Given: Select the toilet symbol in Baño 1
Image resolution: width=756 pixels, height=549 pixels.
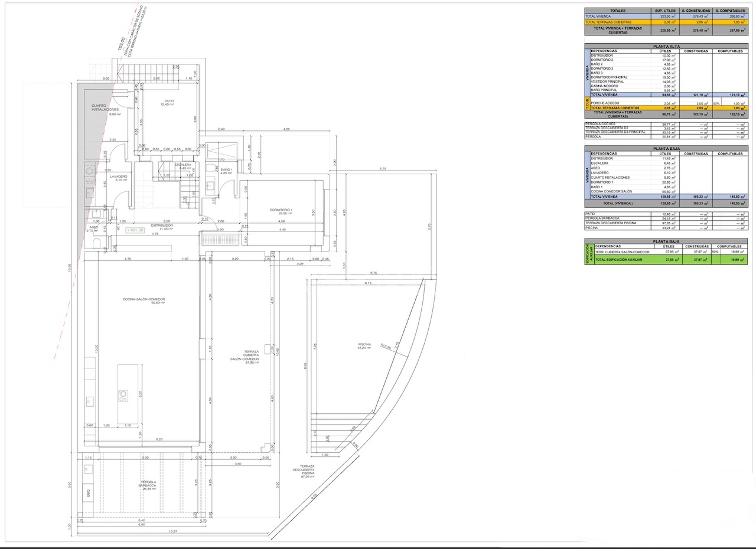Looking at the screenshot, I should [x=211, y=168].
